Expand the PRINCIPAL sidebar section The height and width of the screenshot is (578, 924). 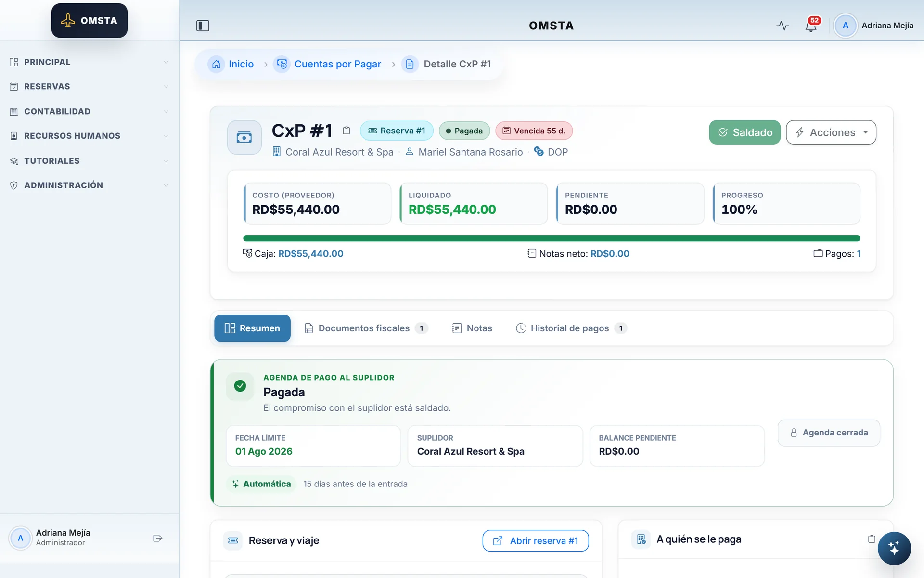click(90, 62)
